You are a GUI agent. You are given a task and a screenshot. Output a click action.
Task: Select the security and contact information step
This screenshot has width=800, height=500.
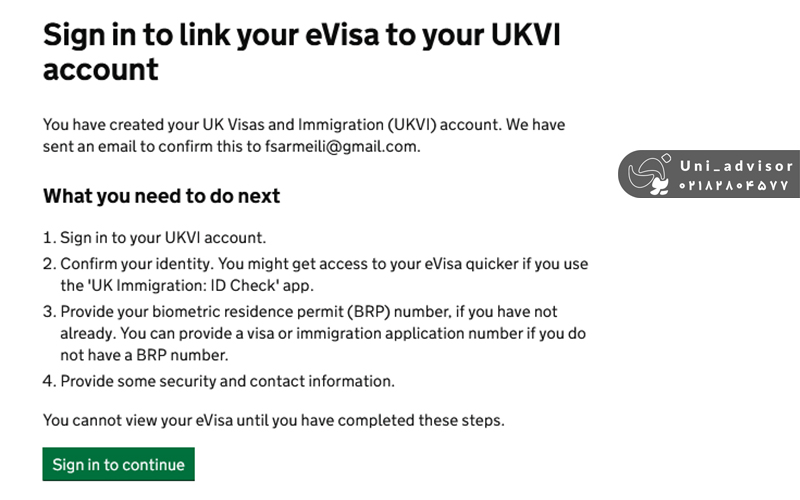[228, 381]
